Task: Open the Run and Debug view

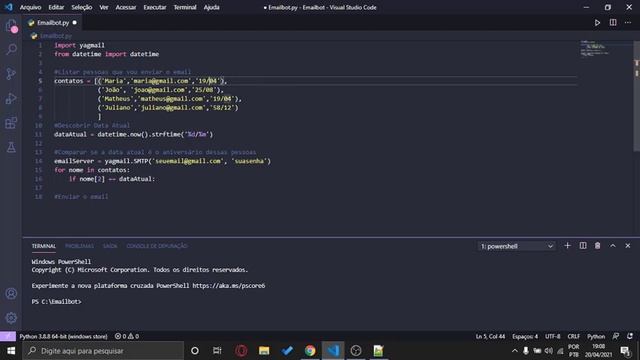Action: pos(11,98)
